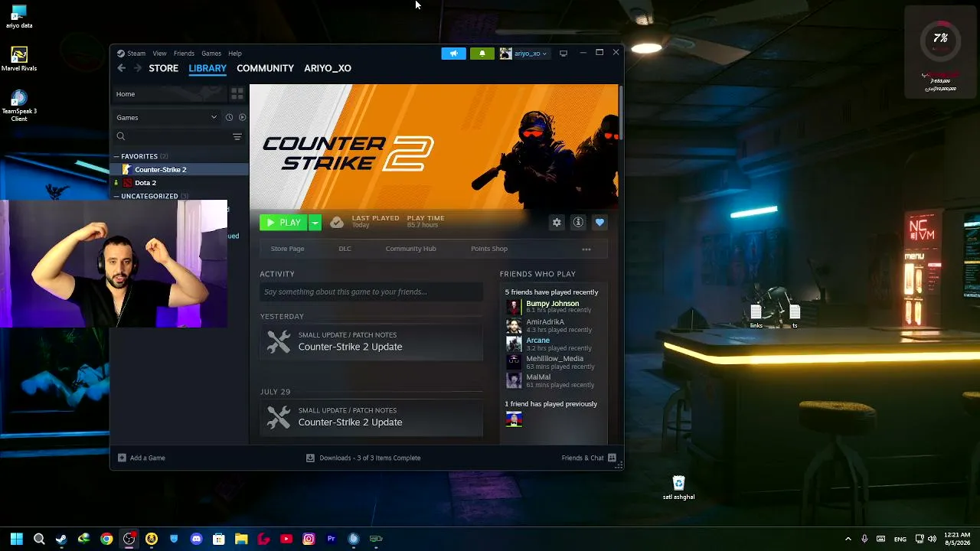Click the Add a Game plus icon

[x=122, y=458]
